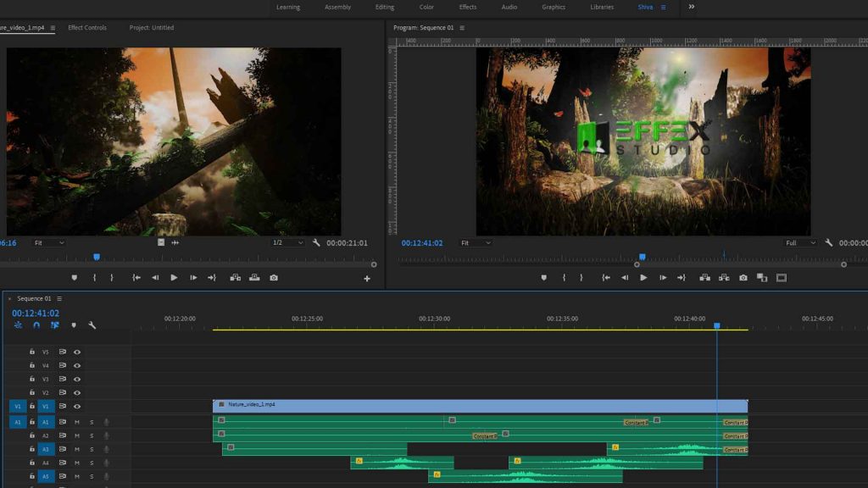Viewport: 868px width, 488px height.
Task: Click Mark In in the Source monitor
Action: click(x=95, y=278)
